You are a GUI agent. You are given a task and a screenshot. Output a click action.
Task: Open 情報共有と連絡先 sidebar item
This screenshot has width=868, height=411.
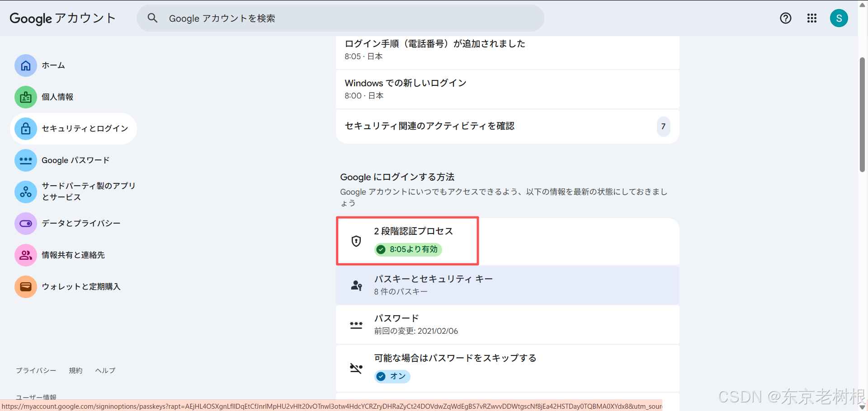coord(73,255)
